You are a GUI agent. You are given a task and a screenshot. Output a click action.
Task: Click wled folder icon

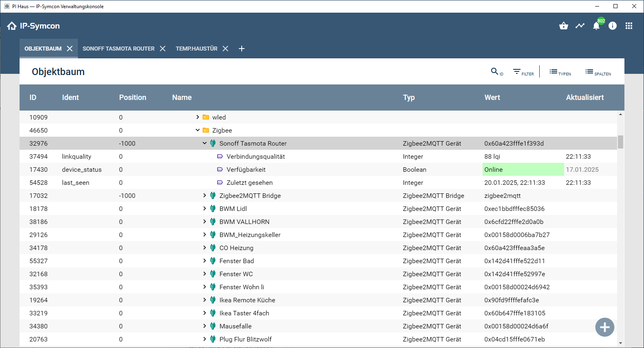point(206,117)
